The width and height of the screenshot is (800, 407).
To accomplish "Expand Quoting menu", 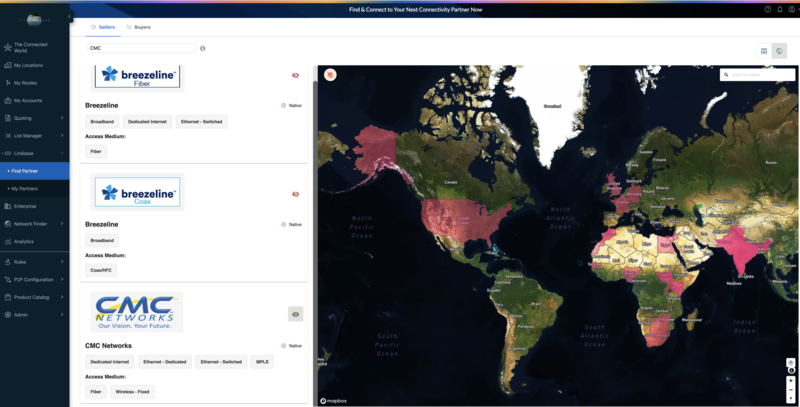I will [x=35, y=118].
